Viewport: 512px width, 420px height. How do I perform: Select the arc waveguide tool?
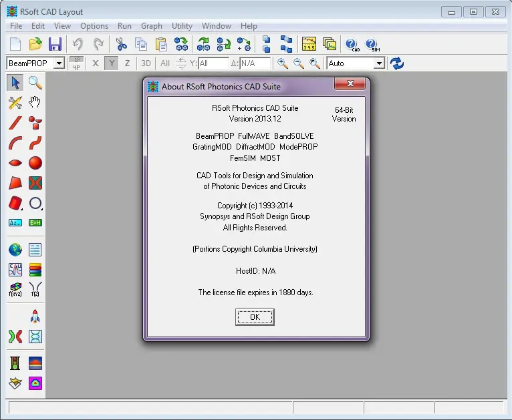(15, 143)
